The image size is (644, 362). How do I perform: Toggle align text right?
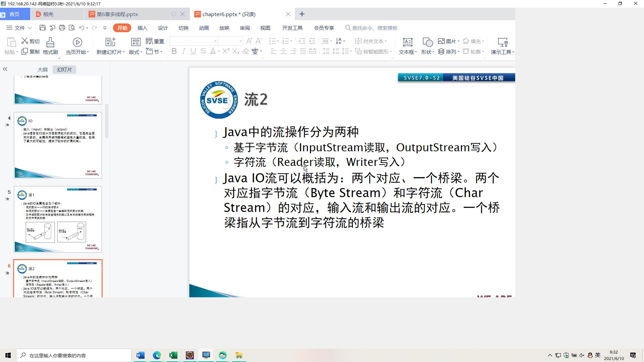293,51
